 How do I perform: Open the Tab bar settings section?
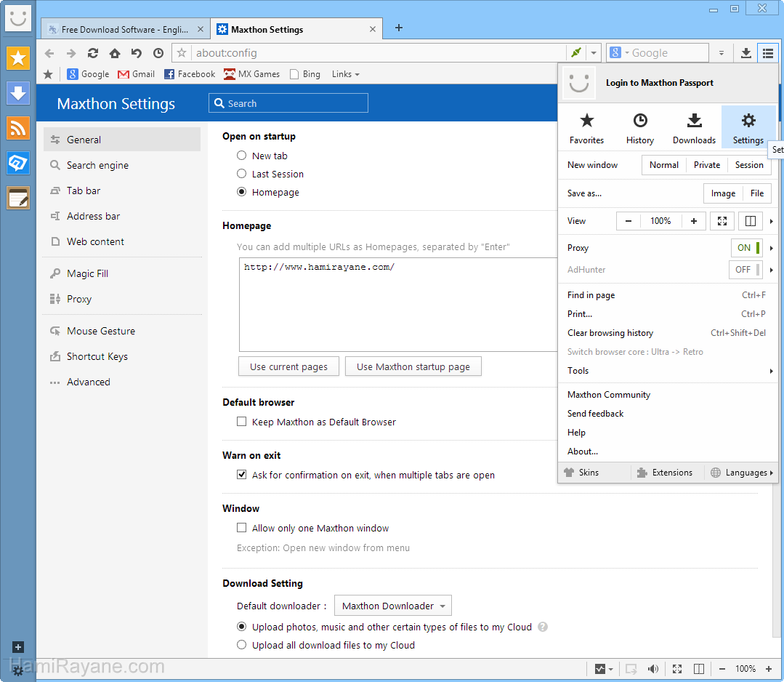122,190
